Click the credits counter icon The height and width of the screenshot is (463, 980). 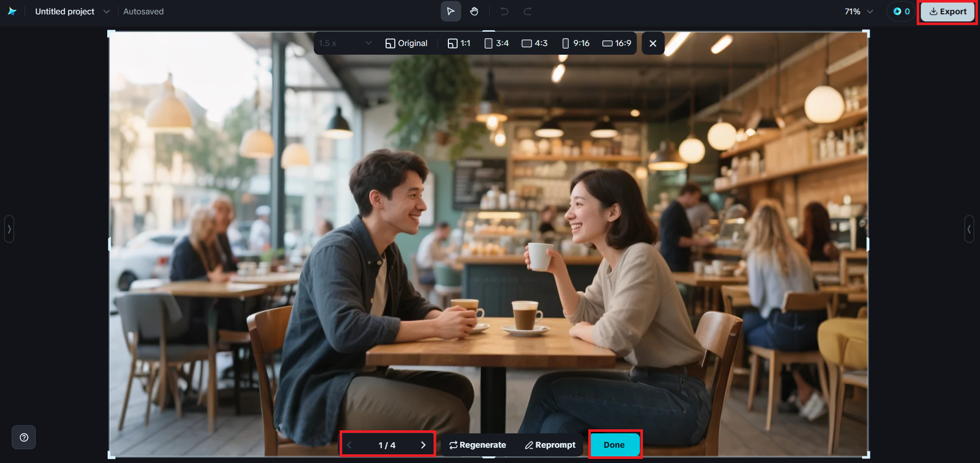(901, 11)
